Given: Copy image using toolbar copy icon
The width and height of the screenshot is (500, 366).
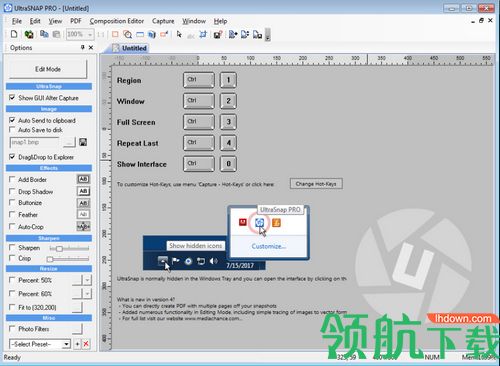Looking at the screenshot, I should (44, 34).
